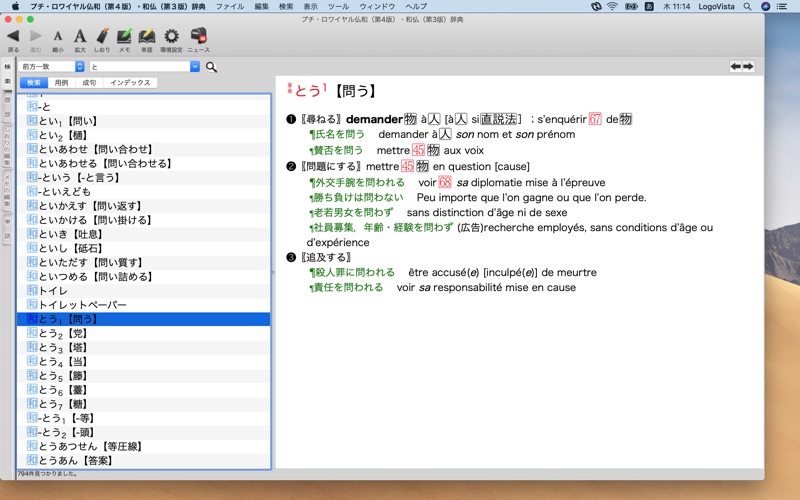
Task: Select the しおりの編集 side tab
Action: 7,145
